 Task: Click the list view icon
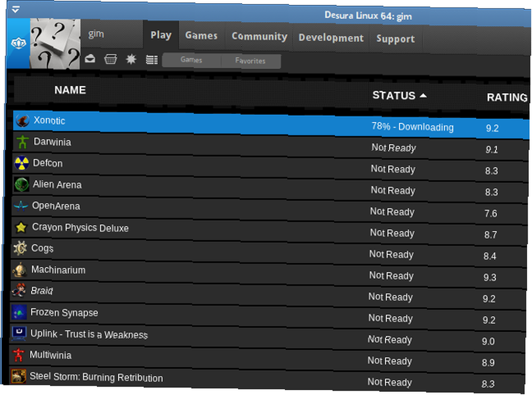[152, 60]
